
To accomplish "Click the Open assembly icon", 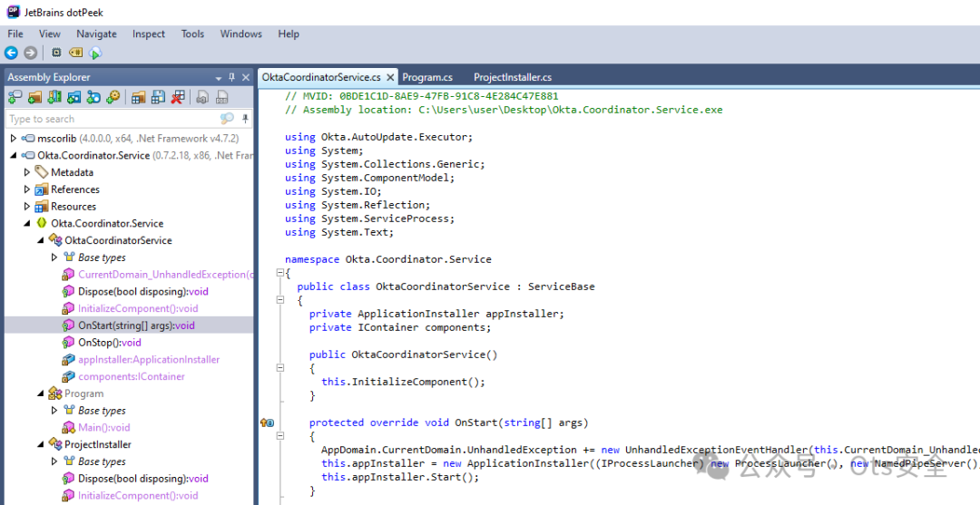I will (x=15, y=97).
